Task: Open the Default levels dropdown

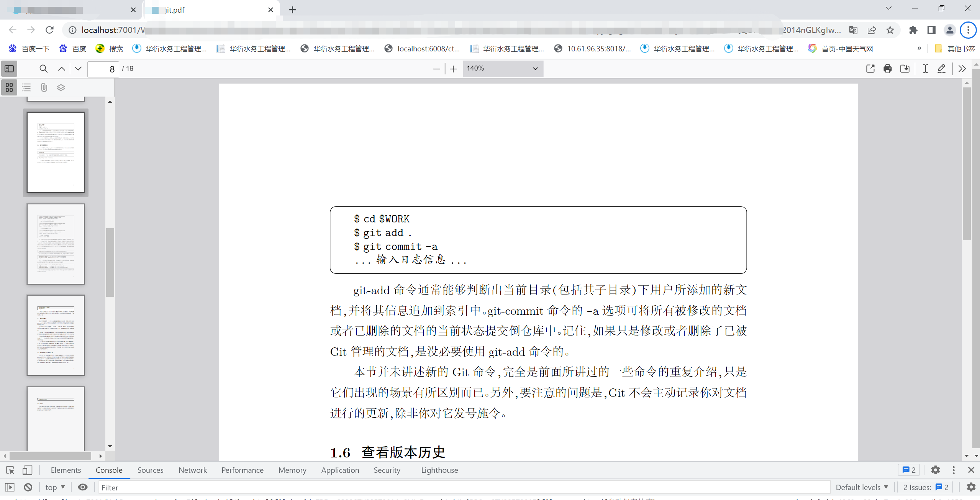Action: click(x=862, y=487)
